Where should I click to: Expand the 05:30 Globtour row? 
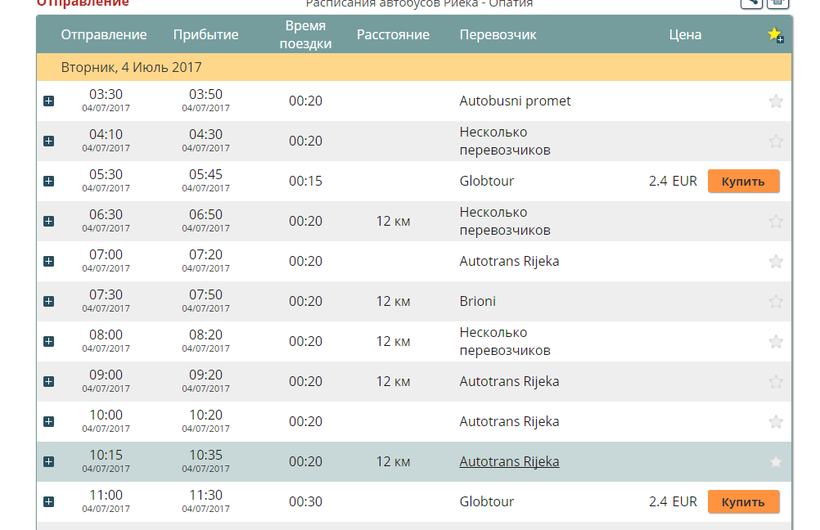tap(49, 181)
